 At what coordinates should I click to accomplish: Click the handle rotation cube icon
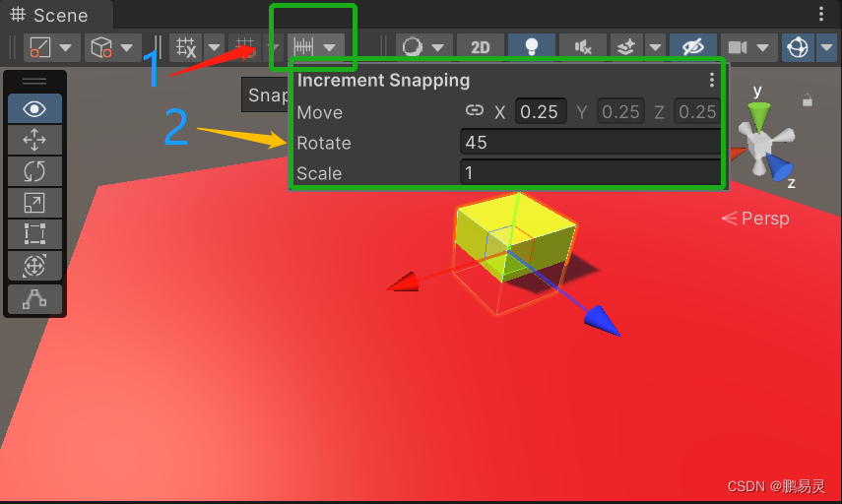pyautogui.click(x=101, y=47)
